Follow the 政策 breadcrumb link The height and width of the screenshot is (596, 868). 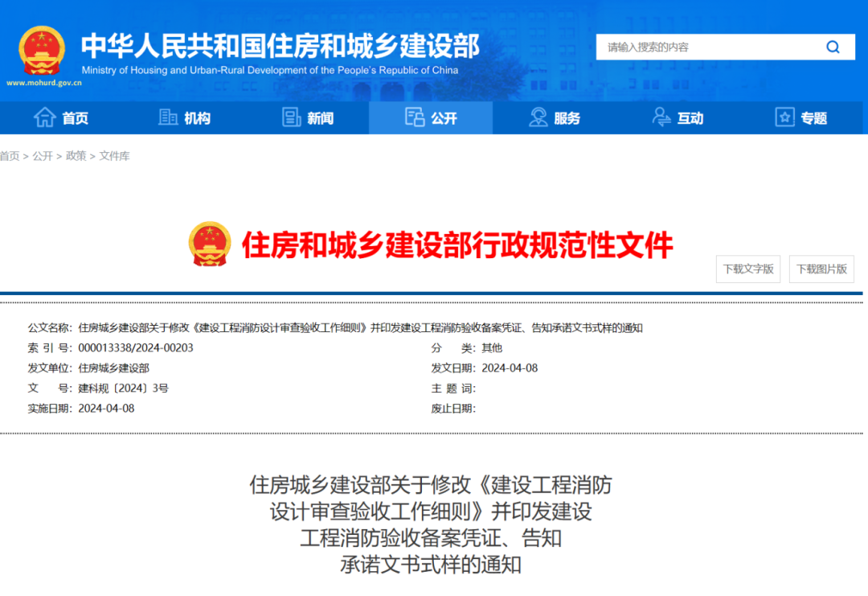pyautogui.click(x=76, y=156)
